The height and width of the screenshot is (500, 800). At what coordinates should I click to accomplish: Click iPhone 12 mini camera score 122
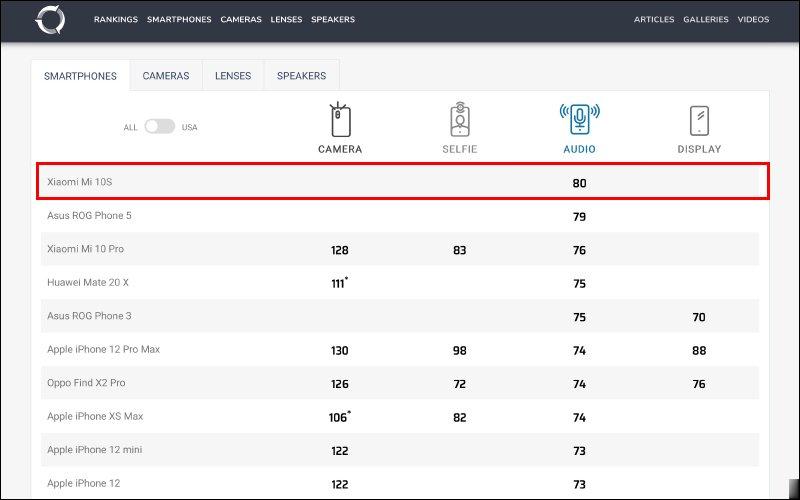340,451
